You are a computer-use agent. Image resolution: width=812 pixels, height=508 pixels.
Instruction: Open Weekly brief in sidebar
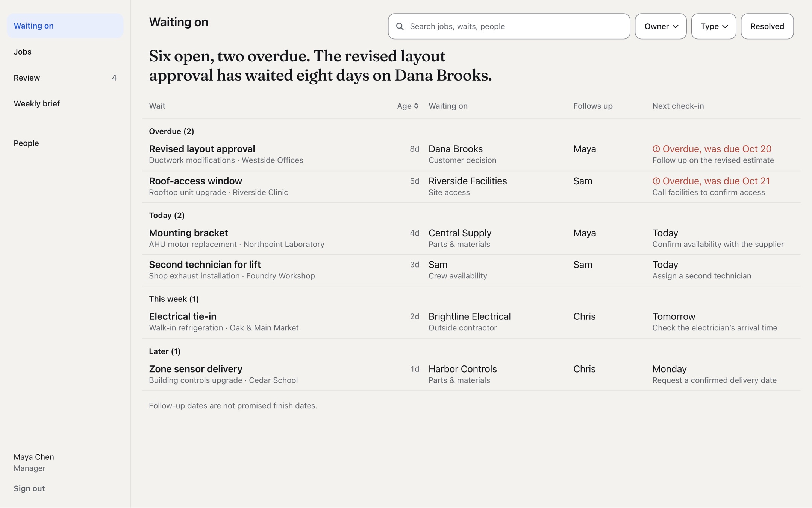65,103
